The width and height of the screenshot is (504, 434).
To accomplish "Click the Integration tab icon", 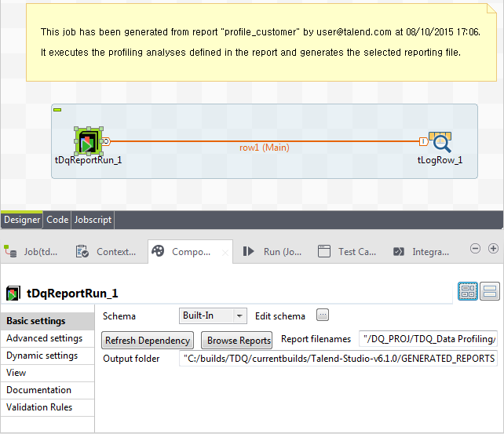I will (399, 252).
